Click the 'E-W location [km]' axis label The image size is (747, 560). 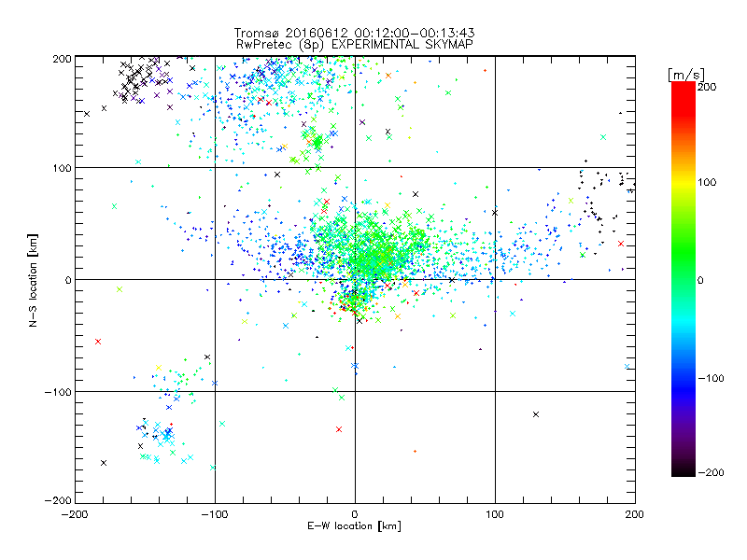point(354,526)
